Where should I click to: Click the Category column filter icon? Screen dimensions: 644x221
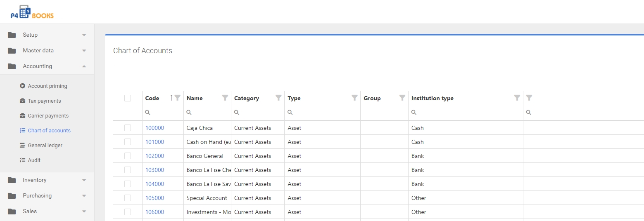[x=278, y=98]
